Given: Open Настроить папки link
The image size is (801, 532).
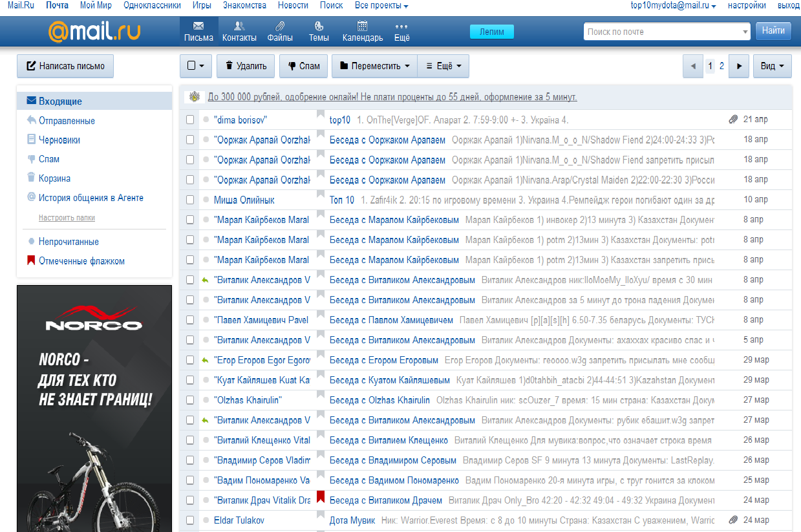Looking at the screenshot, I should tap(67, 218).
